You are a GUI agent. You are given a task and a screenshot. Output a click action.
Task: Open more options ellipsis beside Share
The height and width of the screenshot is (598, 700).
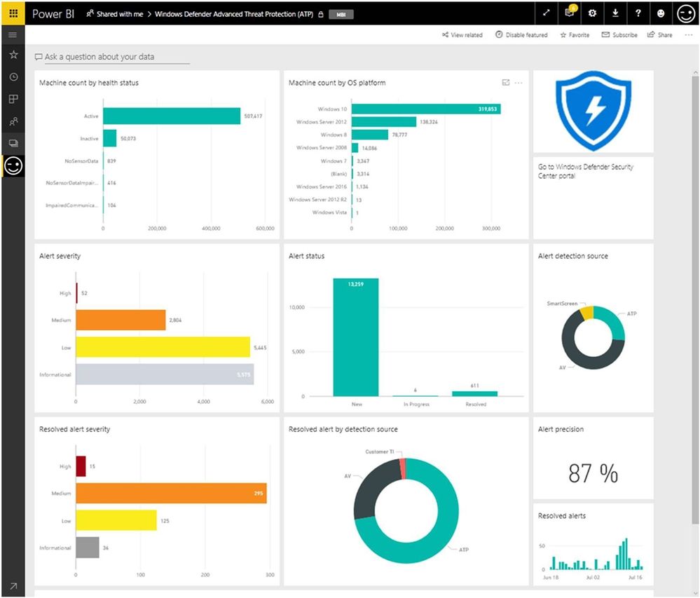tap(688, 35)
